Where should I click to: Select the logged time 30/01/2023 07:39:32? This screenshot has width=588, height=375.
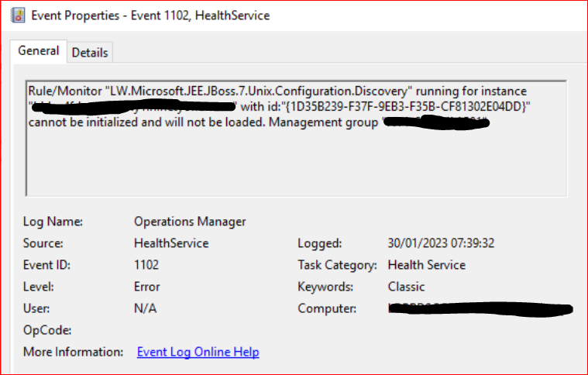(x=441, y=243)
